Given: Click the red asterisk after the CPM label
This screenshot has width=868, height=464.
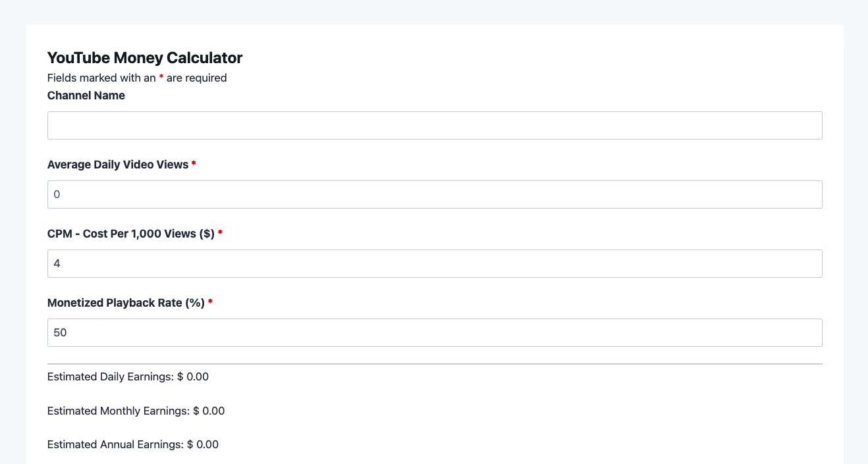Looking at the screenshot, I should tap(220, 234).
